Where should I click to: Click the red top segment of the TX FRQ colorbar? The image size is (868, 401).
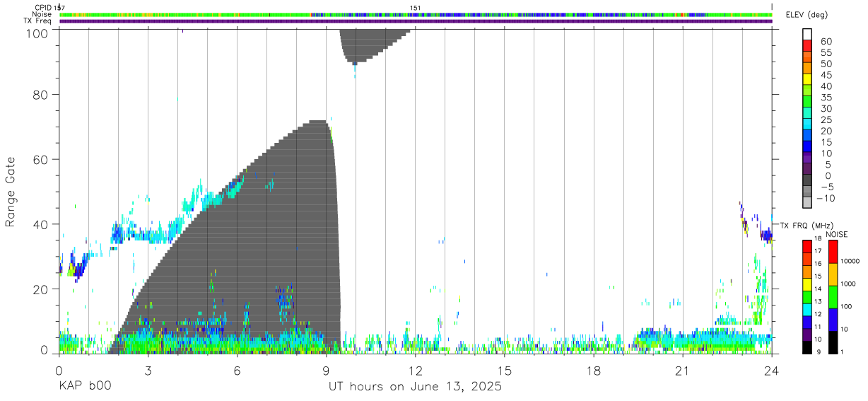click(807, 246)
